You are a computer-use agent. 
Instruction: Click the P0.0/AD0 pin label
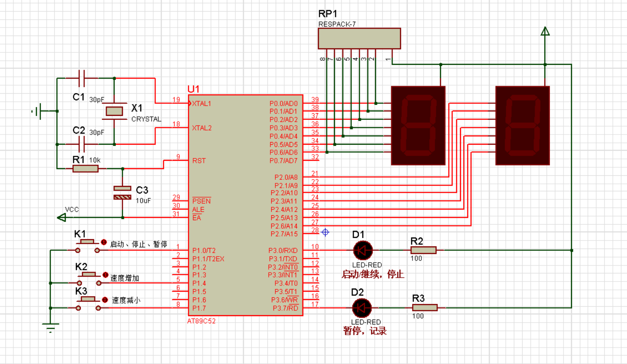(284, 103)
